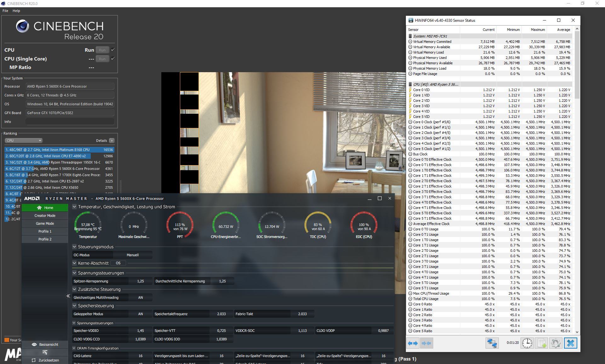
Task: Click the Temperature gauge in Ryzen Master
Action: [88, 225]
